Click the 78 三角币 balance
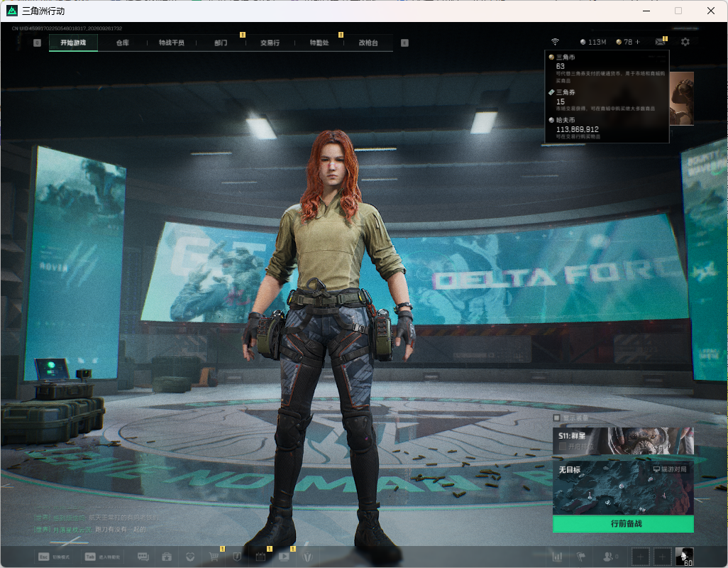Screen dimensions: 728x568 coord(624,42)
